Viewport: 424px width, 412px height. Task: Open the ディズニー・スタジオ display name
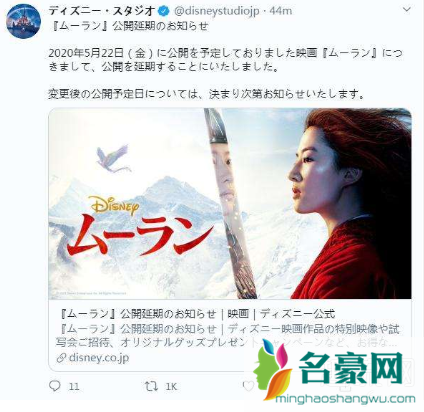(102, 11)
